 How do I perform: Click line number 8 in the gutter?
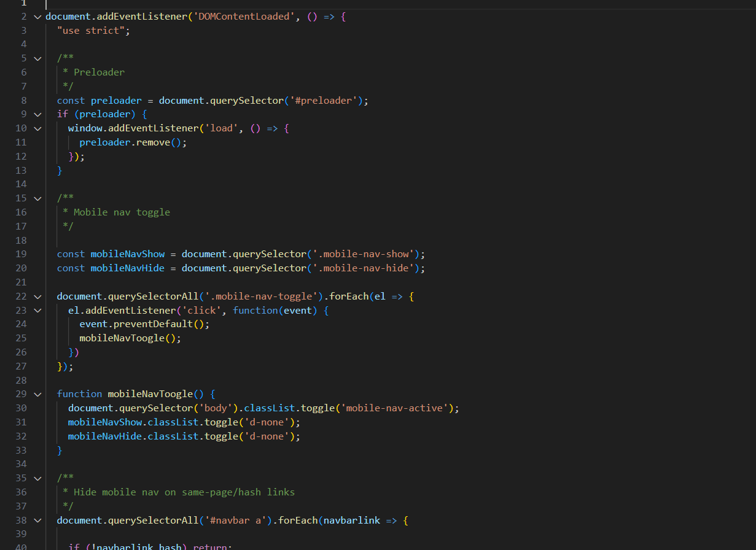click(23, 100)
